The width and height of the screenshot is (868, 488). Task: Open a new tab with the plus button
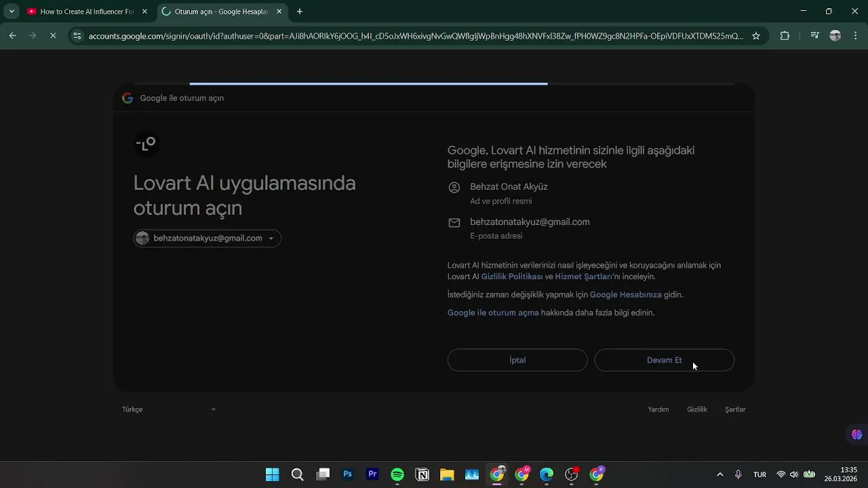(300, 12)
